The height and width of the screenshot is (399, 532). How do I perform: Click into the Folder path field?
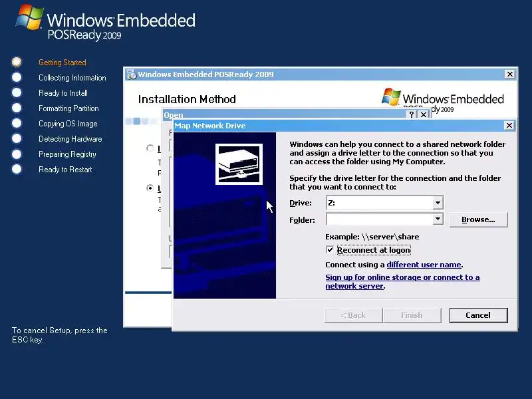pos(380,219)
